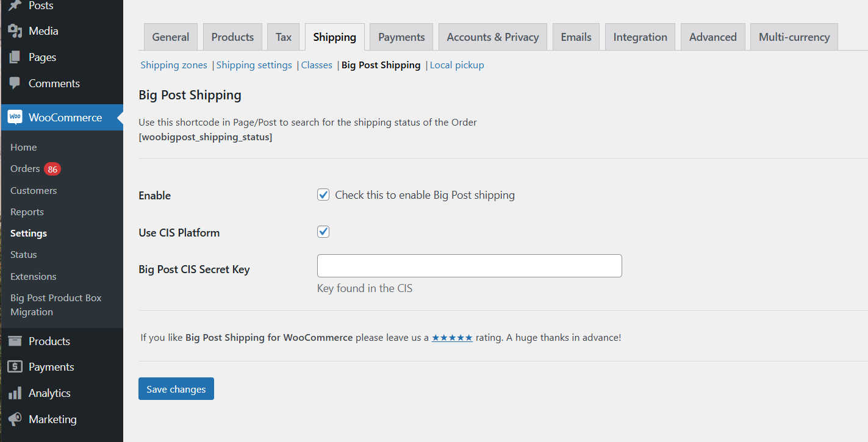Open the Accounts & Privacy tab
The image size is (868, 442).
pyautogui.click(x=492, y=37)
